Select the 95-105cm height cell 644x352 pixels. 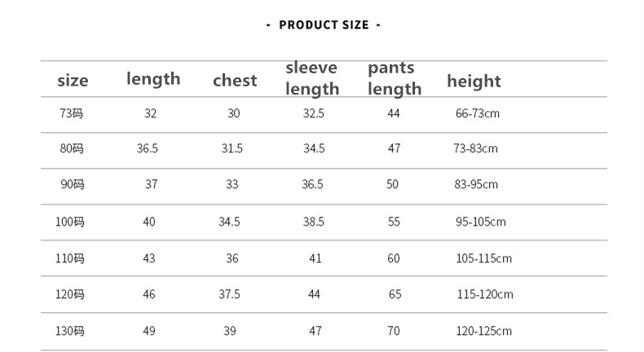tap(480, 222)
